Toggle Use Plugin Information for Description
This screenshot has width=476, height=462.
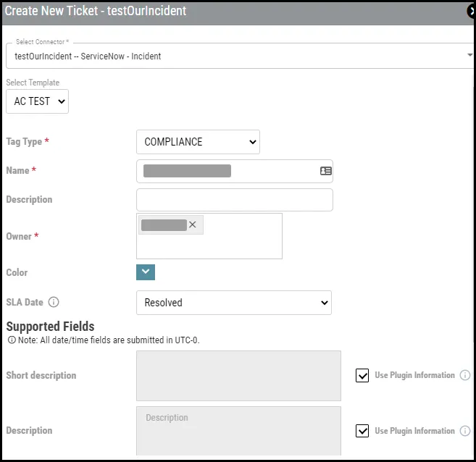tap(362, 431)
